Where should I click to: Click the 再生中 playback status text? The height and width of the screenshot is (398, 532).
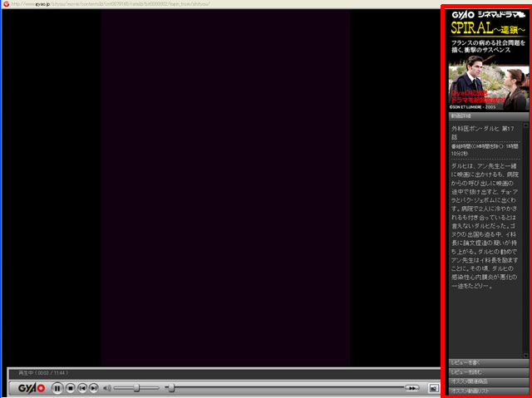[43, 373]
